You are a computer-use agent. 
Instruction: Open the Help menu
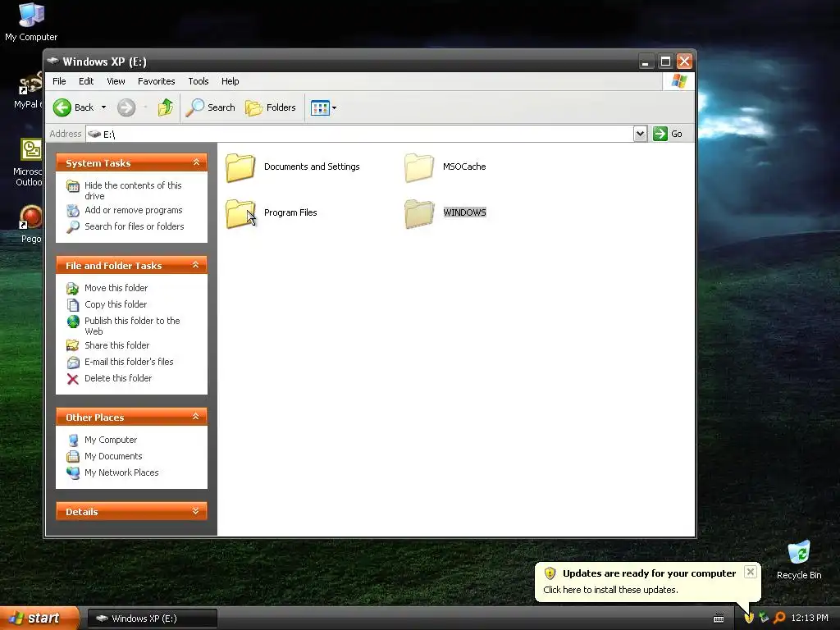(230, 81)
